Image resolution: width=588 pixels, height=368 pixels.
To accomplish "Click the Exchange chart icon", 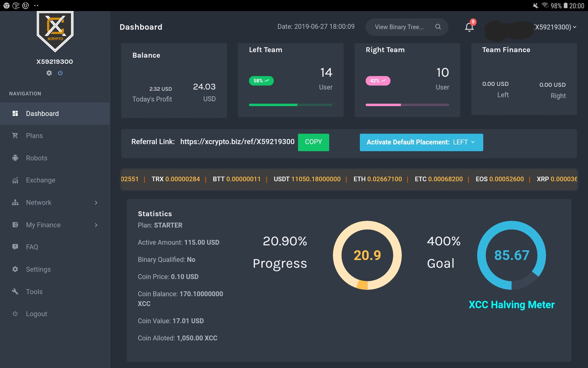I will point(15,180).
